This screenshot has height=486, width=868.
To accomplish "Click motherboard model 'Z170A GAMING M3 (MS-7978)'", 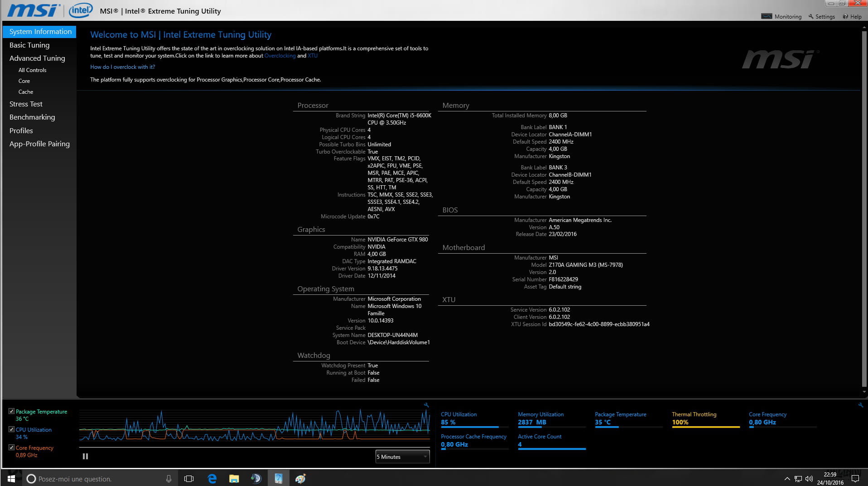I will click(586, 265).
